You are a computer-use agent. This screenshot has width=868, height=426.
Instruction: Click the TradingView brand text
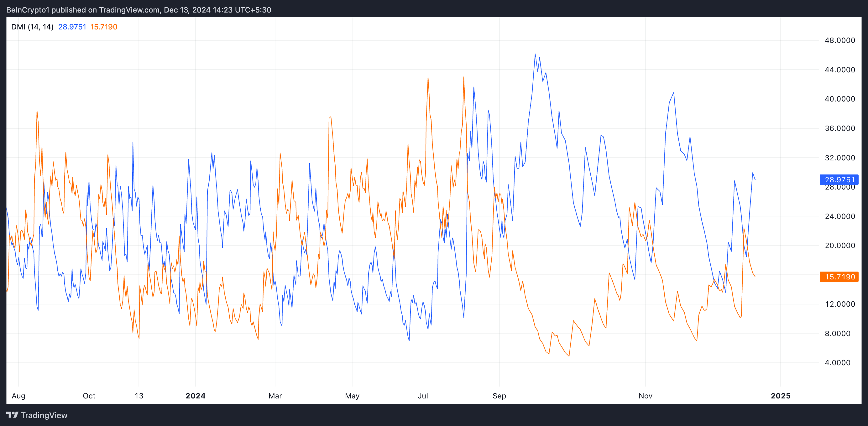tap(44, 415)
